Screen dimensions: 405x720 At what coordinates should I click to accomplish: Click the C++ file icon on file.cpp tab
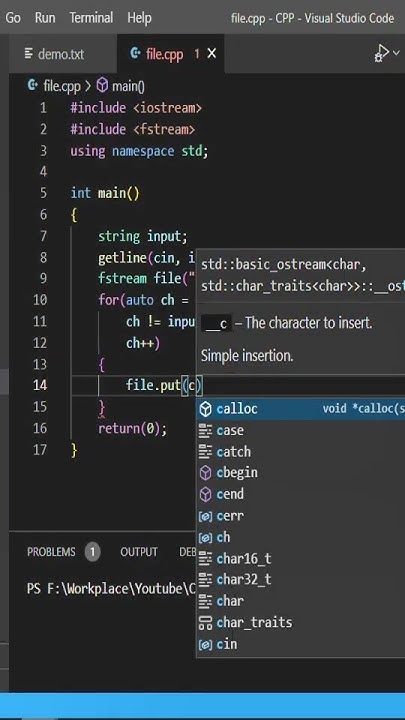click(135, 53)
